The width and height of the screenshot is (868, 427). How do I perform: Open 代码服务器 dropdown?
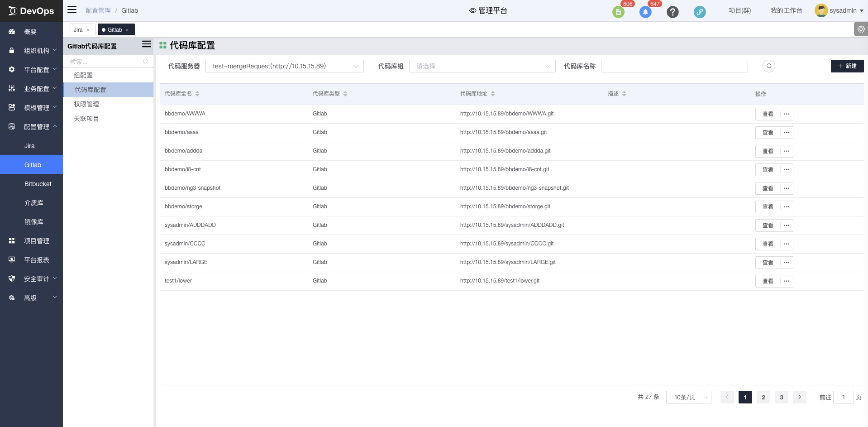click(x=285, y=66)
